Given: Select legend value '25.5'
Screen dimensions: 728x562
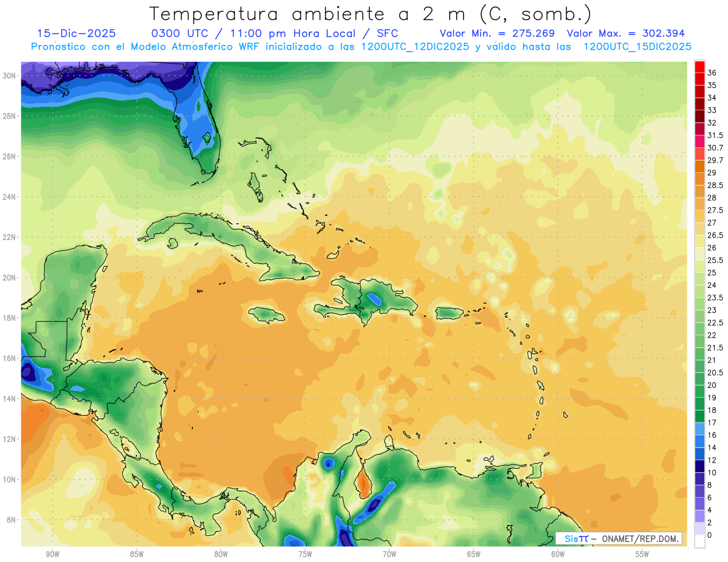Looking at the screenshot, I should (715, 260).
